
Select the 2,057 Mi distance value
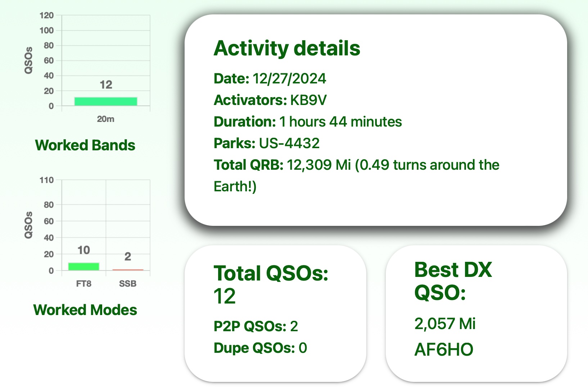click(445, 324)
